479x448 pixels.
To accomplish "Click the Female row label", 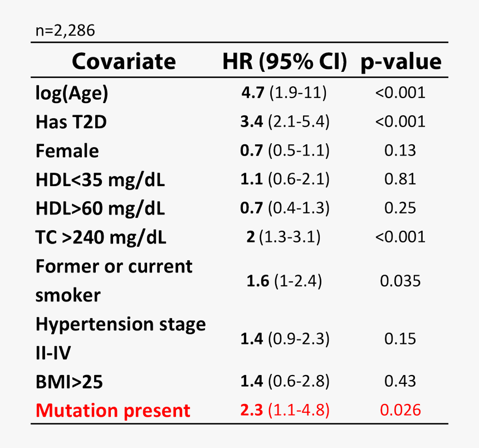I will click(67, 150).
